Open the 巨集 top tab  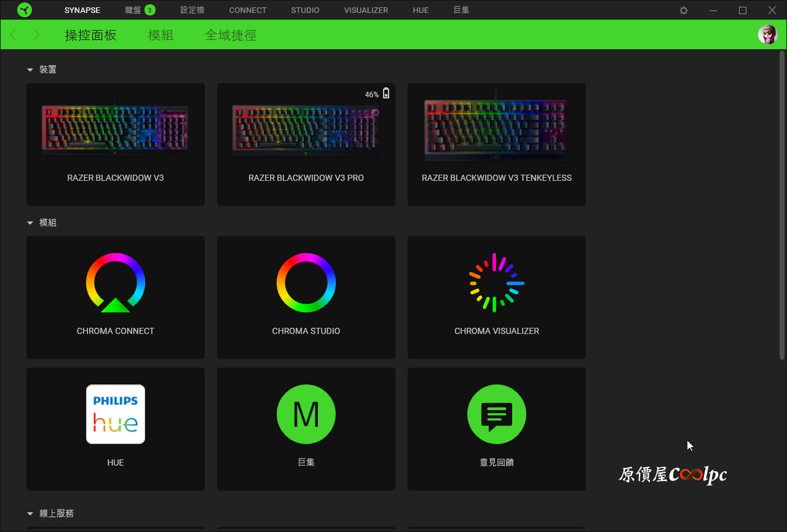tap(461, 10)
